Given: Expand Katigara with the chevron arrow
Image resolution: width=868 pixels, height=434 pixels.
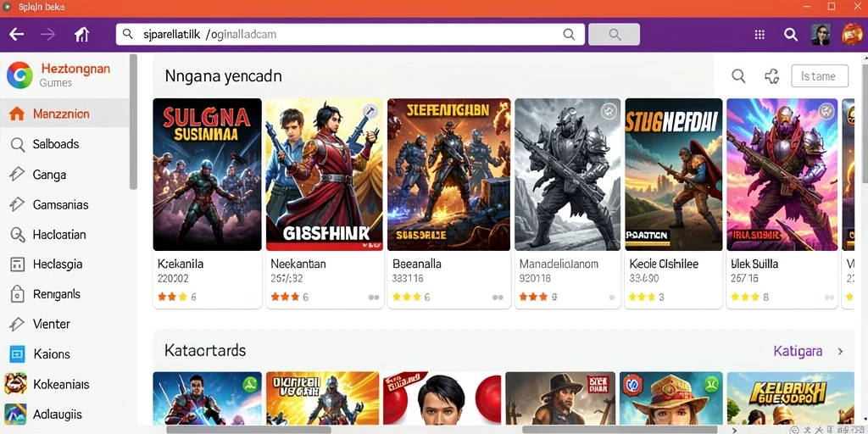Looking at the screenshot, I should click(840, 351).
